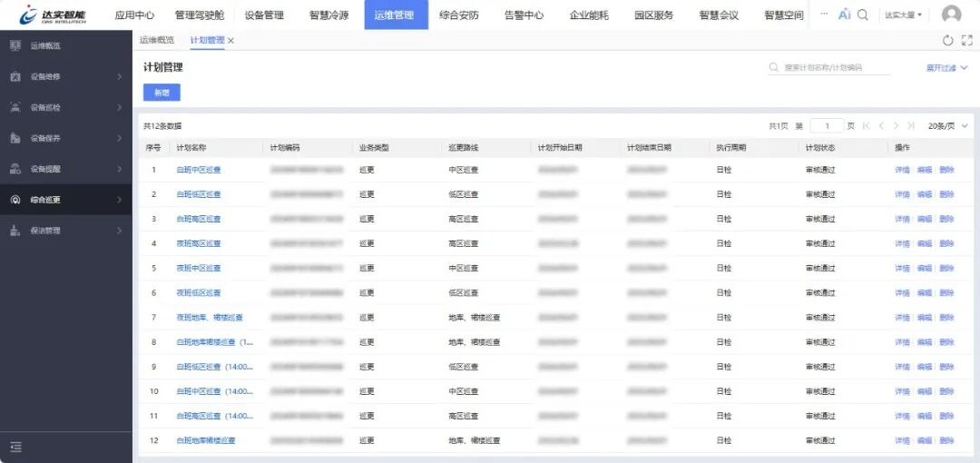Select 综合巡更 in the sidebar

pos(65,200)
